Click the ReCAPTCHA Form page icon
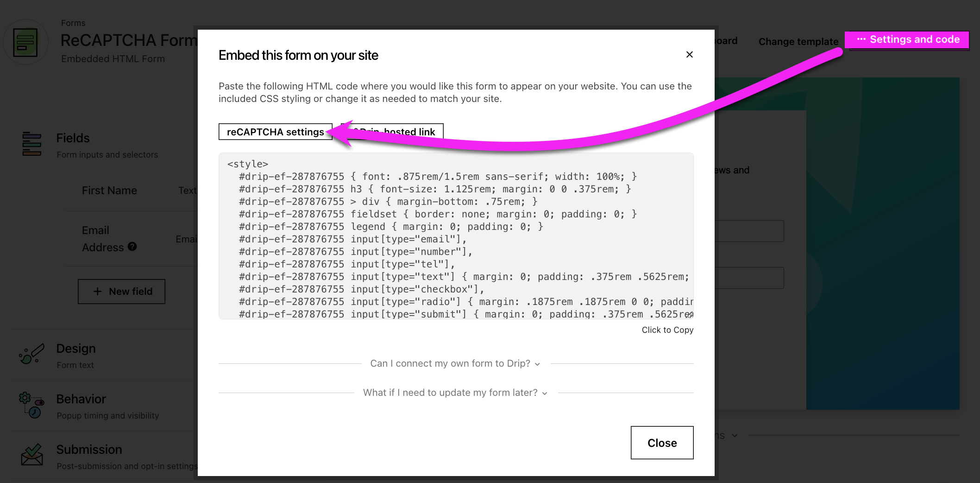The width and height of the screenshot is (980, 483). coord(25,42)
